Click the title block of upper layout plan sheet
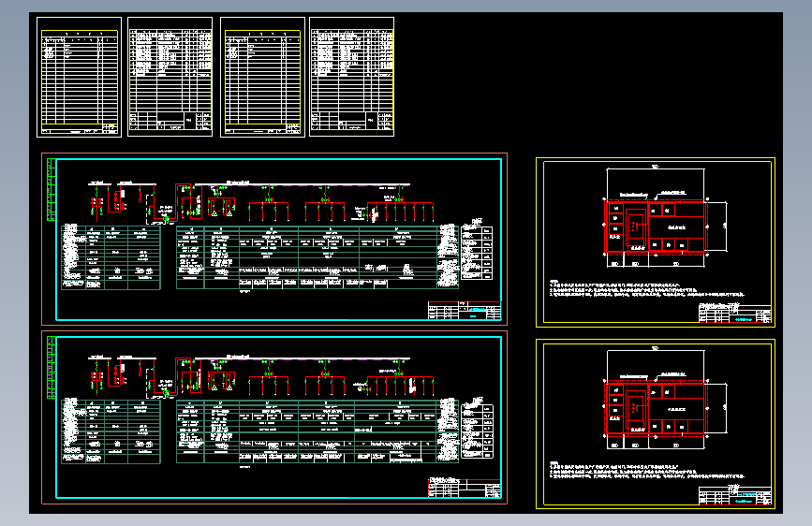812x526 pixels. 735,314
